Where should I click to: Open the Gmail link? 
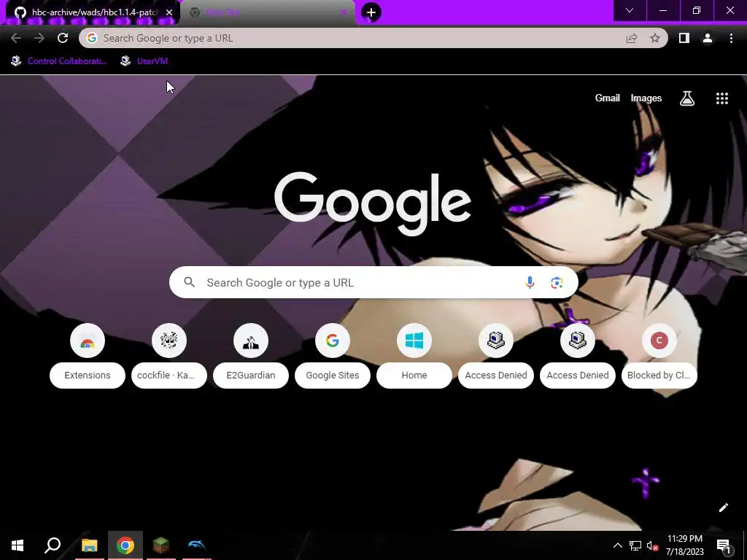coord(608,98)
